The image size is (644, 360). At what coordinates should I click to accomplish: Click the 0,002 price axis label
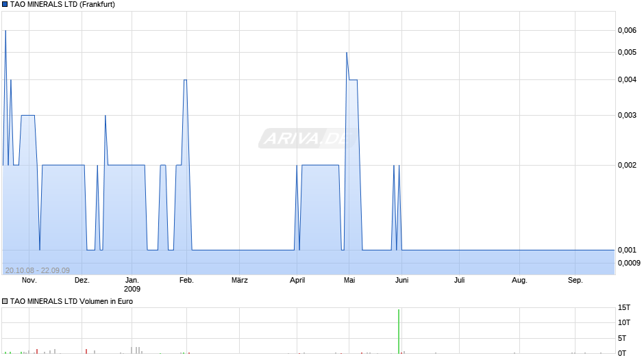tap(627, 165)
